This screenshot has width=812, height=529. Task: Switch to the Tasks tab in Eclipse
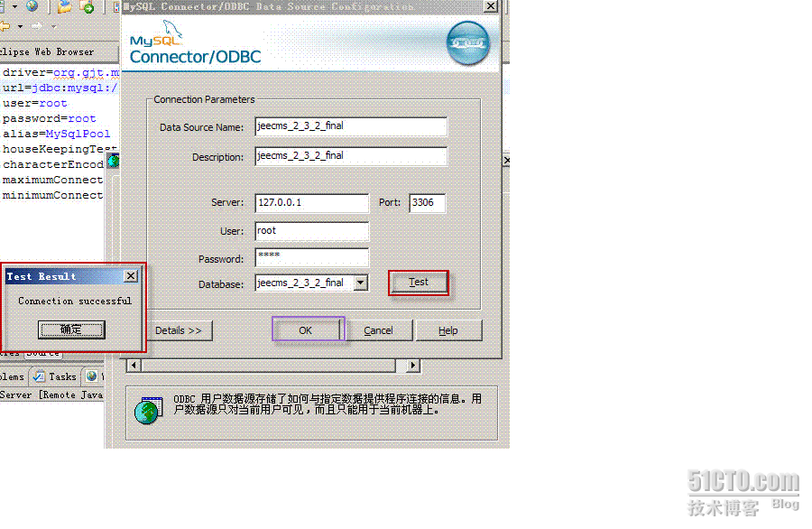(55, 376)
